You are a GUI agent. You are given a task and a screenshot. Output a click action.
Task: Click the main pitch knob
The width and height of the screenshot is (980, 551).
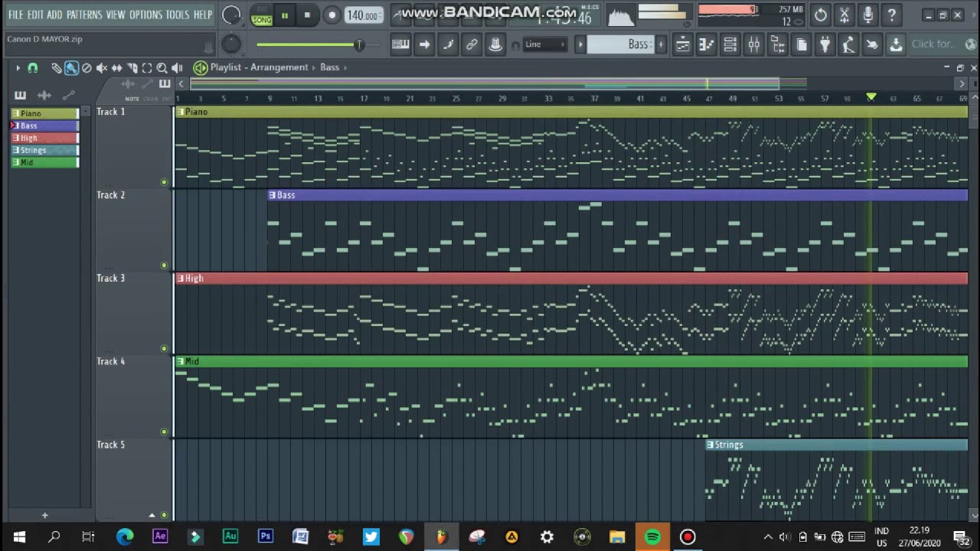230,44
